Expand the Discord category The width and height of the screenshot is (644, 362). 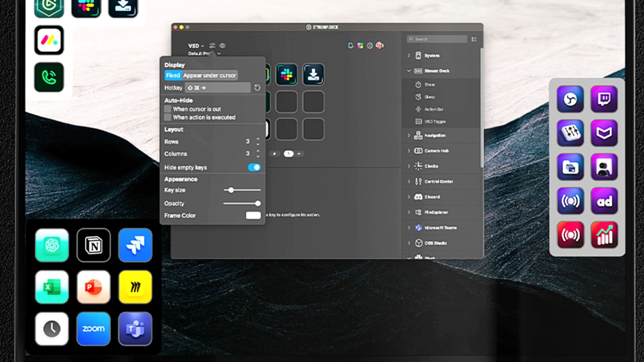[409, 197]
